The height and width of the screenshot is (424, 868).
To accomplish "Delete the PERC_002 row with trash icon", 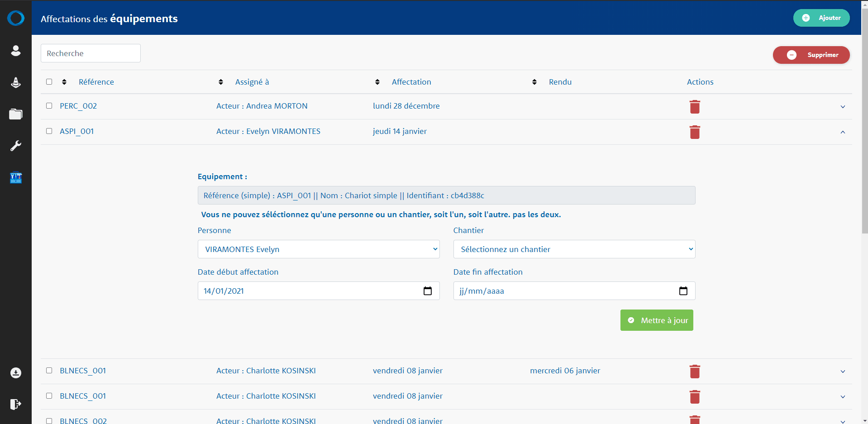I will (695, 107).
